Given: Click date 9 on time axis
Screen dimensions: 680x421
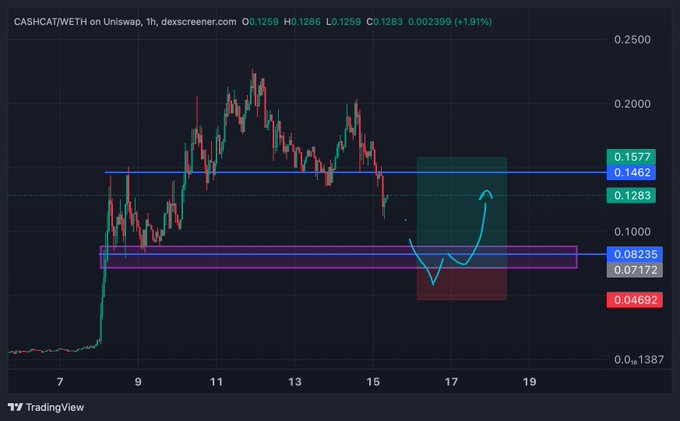Looking at the screenshot, I should (138, 382).
